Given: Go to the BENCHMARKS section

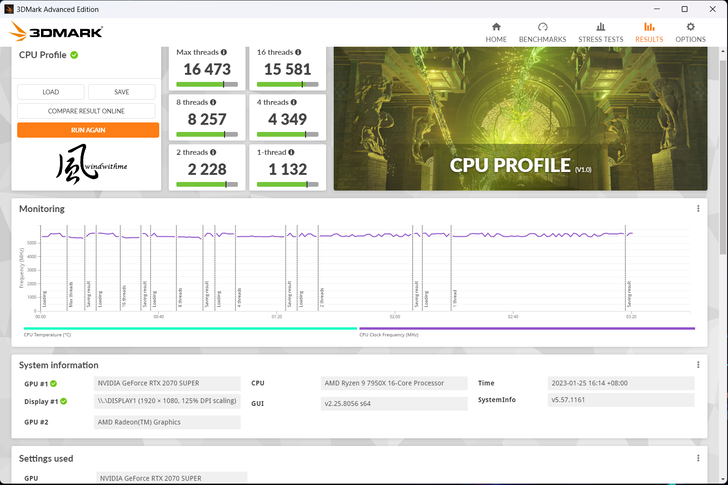Looking at the screenshot, I should tap(542, 28).
